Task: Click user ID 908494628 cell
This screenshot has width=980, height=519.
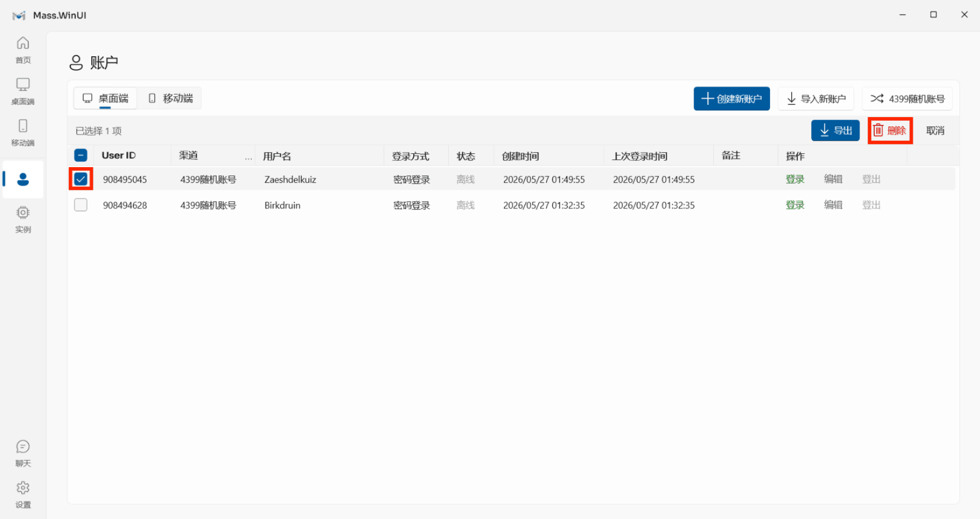Action: point(125,205)
